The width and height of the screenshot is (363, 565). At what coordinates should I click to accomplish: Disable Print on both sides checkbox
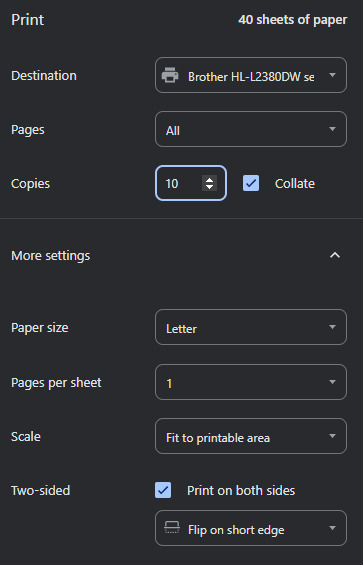pos(163,490)
